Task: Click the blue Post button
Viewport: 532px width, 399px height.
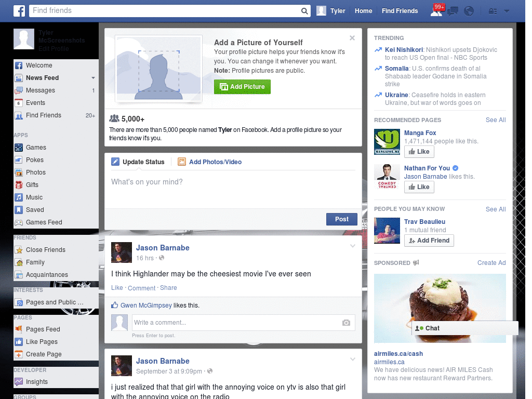Action: click(342, 219)
